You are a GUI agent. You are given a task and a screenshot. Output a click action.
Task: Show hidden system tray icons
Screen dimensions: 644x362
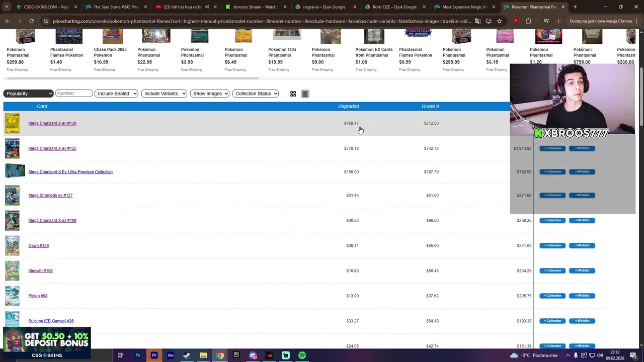[568, 355]
